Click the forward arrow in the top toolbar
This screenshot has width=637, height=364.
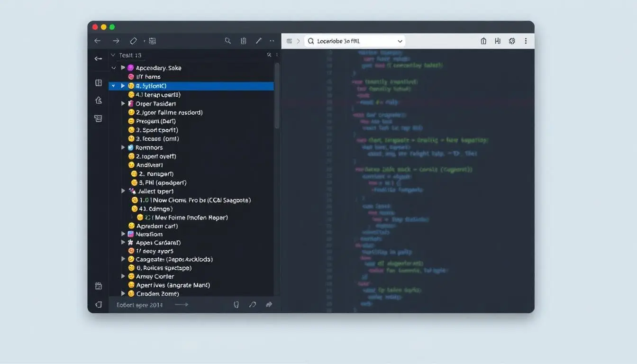point(116,41)
